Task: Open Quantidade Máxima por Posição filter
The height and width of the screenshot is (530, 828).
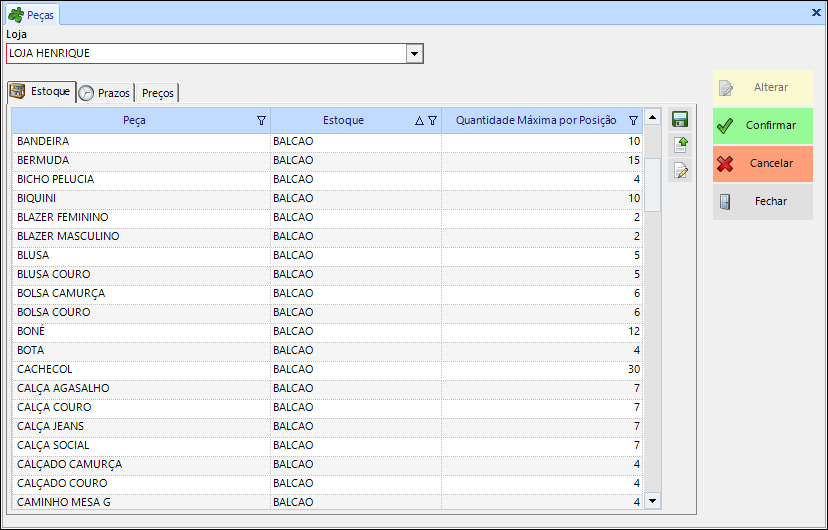Action: click(634, 120)
